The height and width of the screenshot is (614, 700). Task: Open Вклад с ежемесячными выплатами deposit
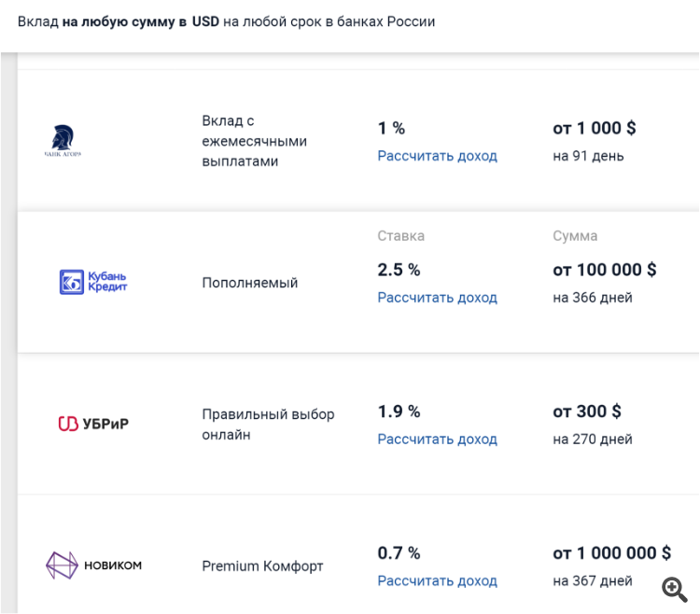(x=255, y=141)
